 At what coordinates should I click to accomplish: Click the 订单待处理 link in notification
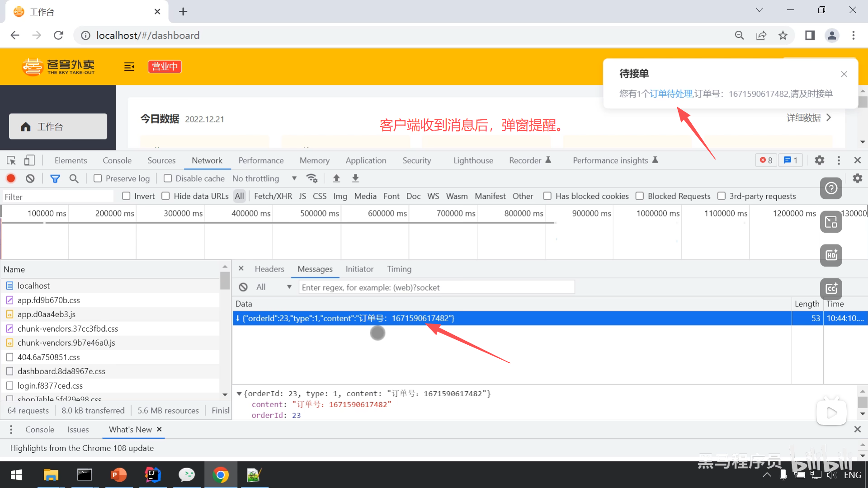671,94
